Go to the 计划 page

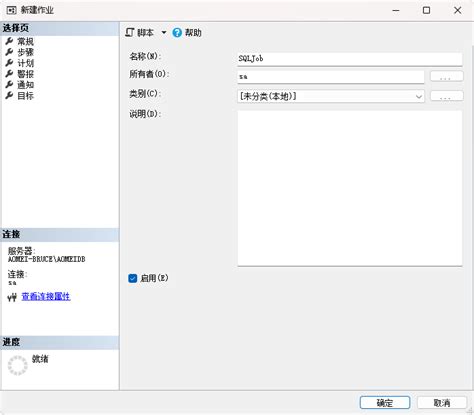pos(25,63)
